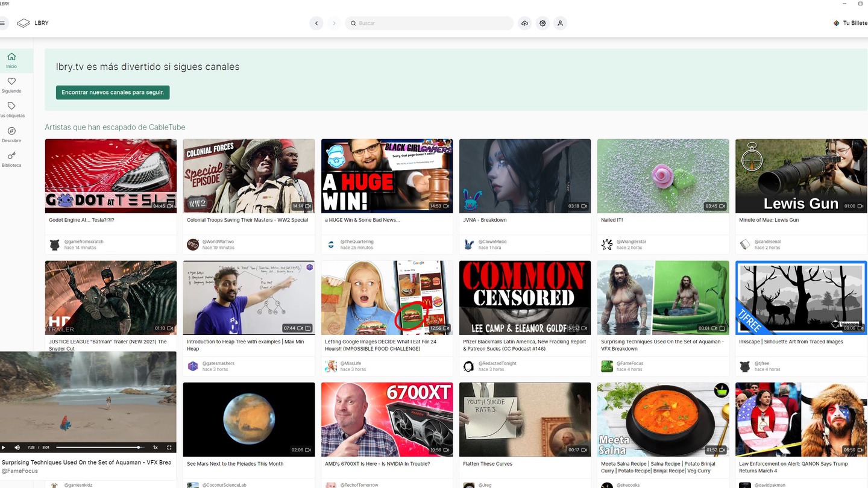868x488 pixels.
Task: Open the account user icon
Action: tap(560, 23)
